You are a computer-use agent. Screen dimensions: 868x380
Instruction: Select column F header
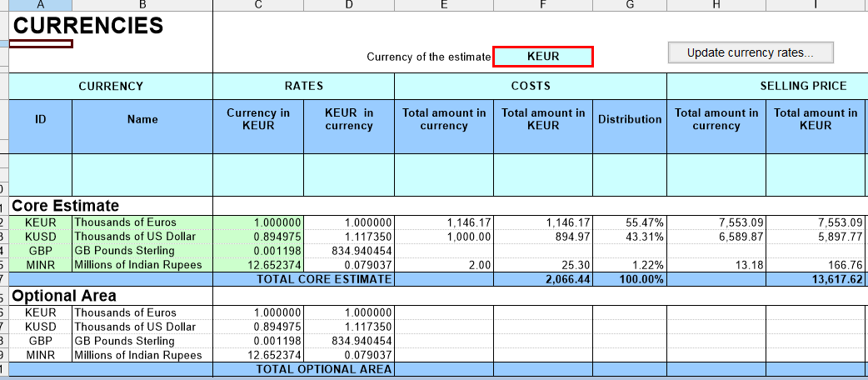[543, 5]
